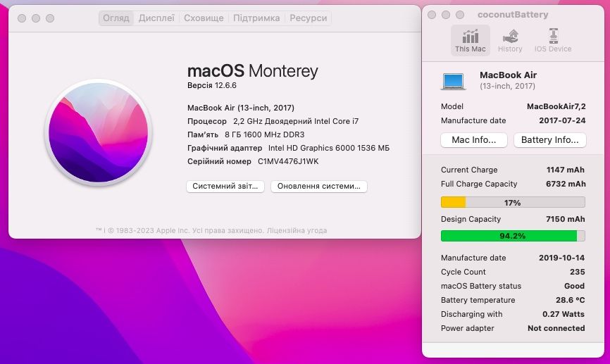This screenshot has width=610, height=364.
Task: Click the Cycle Count value 235
Action: [578, 272]
